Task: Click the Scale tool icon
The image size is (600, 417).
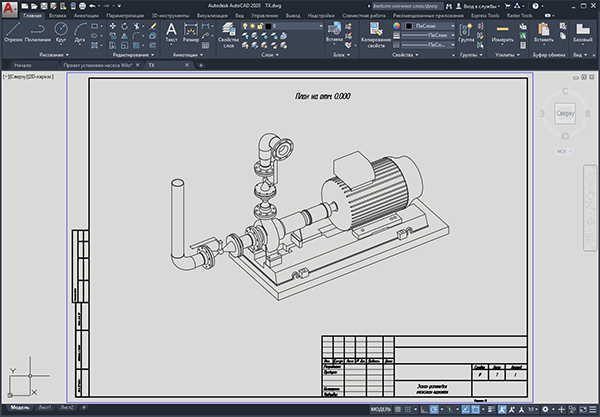Action: coord(124,45)
